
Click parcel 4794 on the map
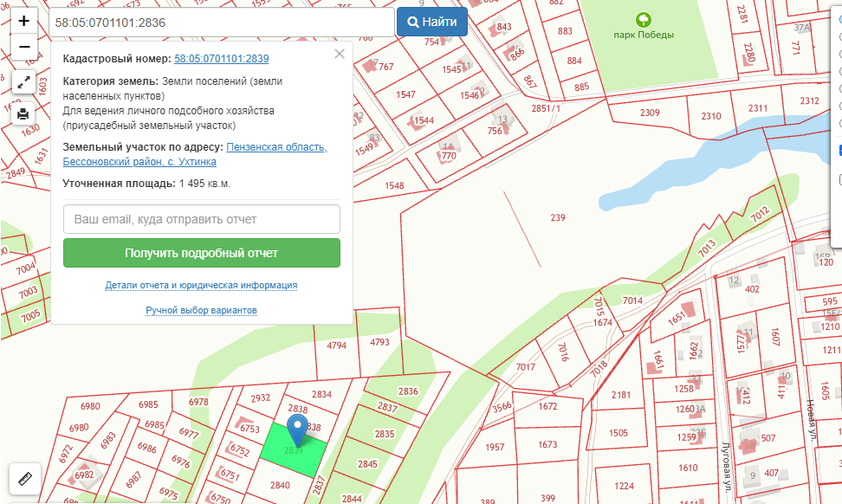(336, 346)
